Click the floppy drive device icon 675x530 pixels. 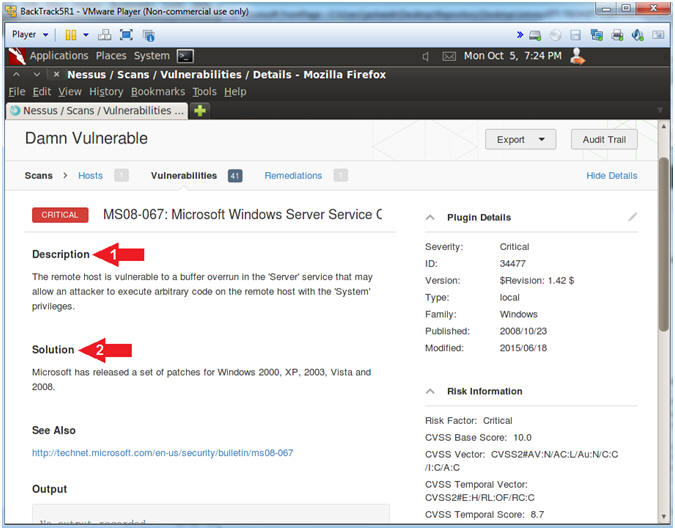point(576,35)
